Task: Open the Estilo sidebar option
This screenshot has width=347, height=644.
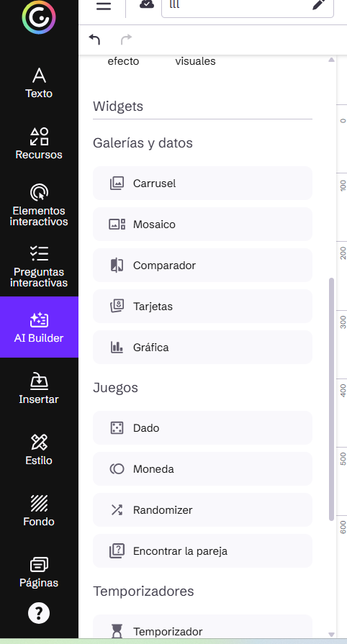Action: click(39, 449)
